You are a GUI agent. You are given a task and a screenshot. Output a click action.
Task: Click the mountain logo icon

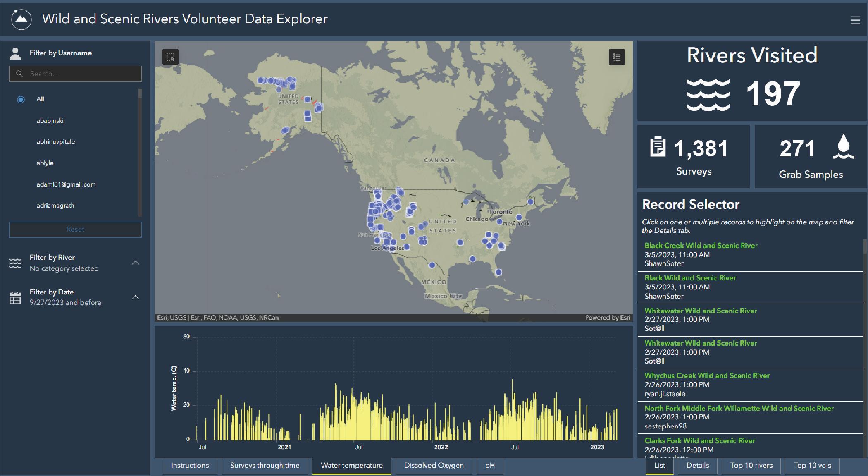click(x=21, y=19)
